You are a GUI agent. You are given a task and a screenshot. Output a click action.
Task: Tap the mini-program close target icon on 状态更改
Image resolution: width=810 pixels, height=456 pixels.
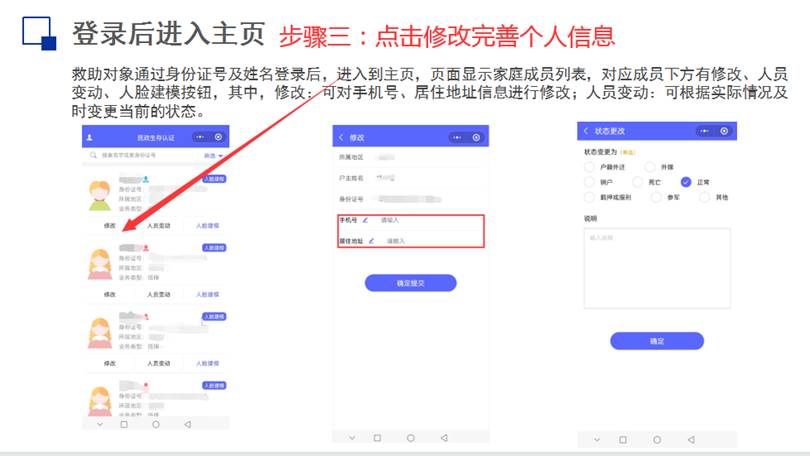click(722, 132)
